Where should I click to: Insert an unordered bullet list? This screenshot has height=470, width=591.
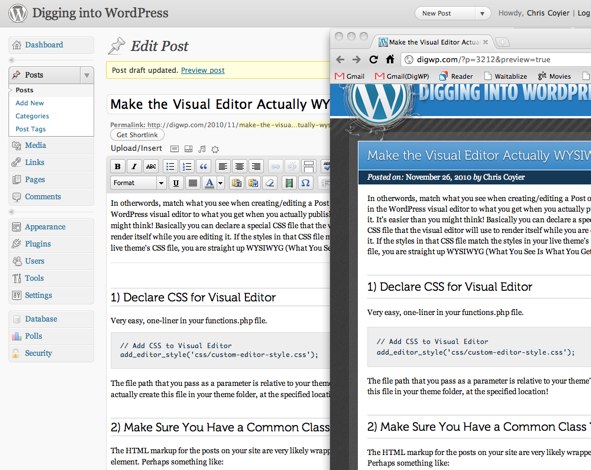tap(170, 166)
